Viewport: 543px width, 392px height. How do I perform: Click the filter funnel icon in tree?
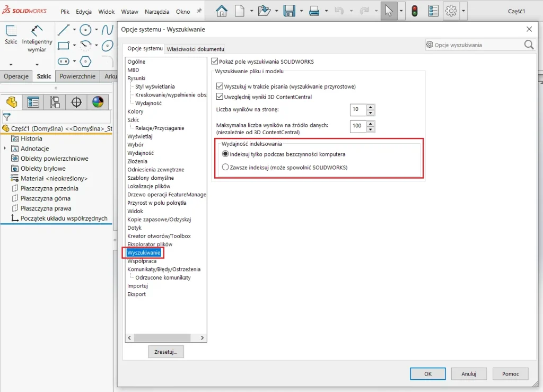click(6, 117)
